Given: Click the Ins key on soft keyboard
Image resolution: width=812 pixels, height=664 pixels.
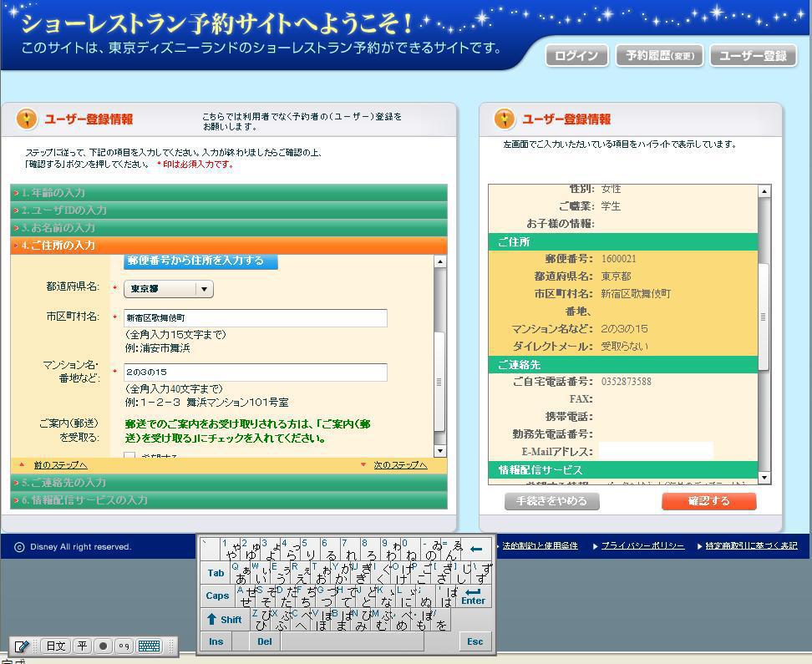Looking at the screenshot, I should pyautogui.click(x=216, y=641).
